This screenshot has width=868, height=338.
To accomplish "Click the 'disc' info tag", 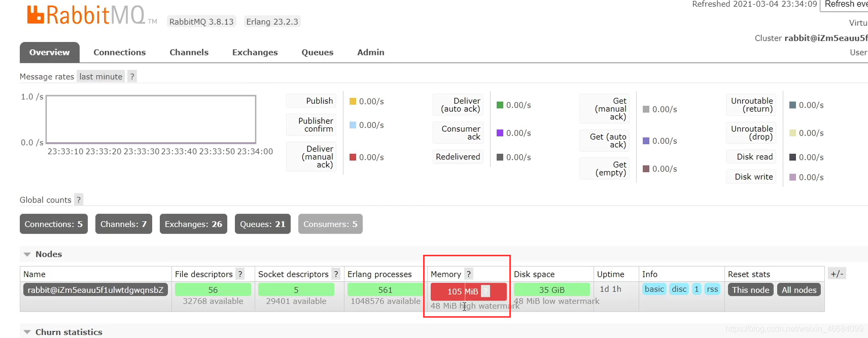I will [679, 289].
